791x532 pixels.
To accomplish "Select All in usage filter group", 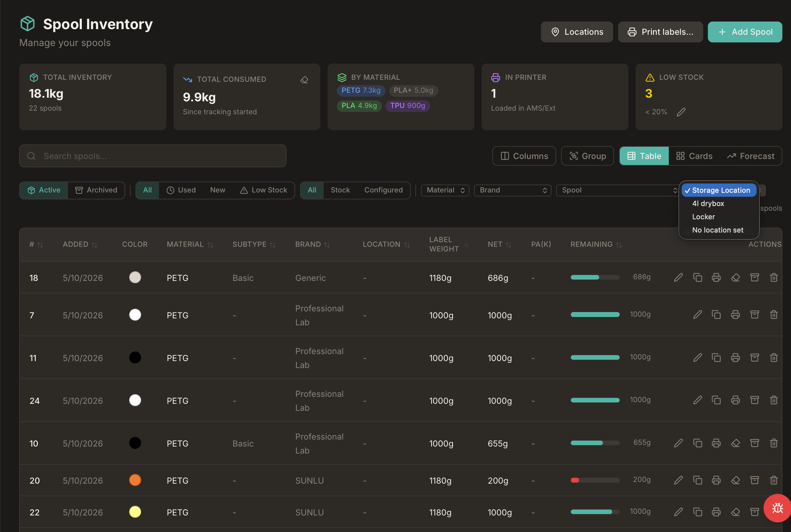I will pyautogui.click(x=147, y=190).
